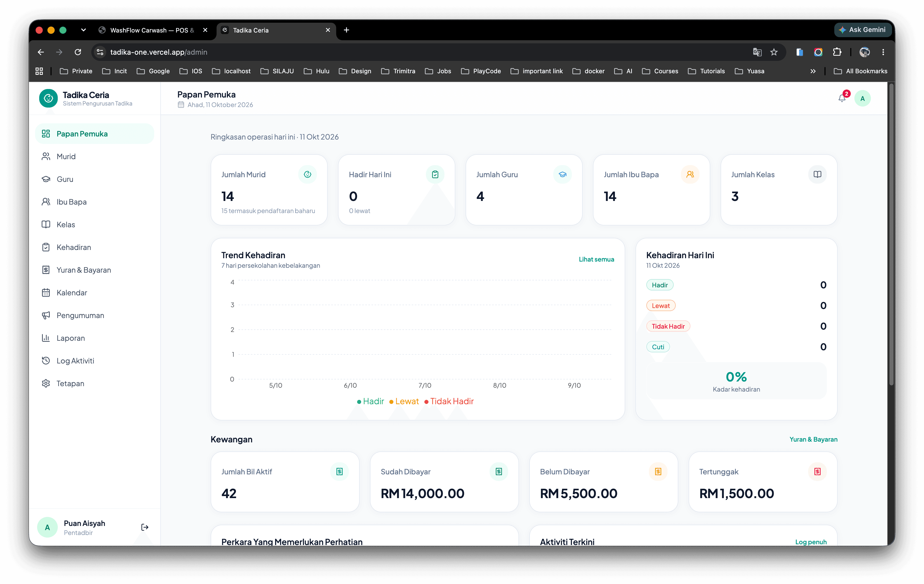Open Tetapan settings in the sidebar
The image size is (924, 584).
pyautogui.click(x=94, y=384)
